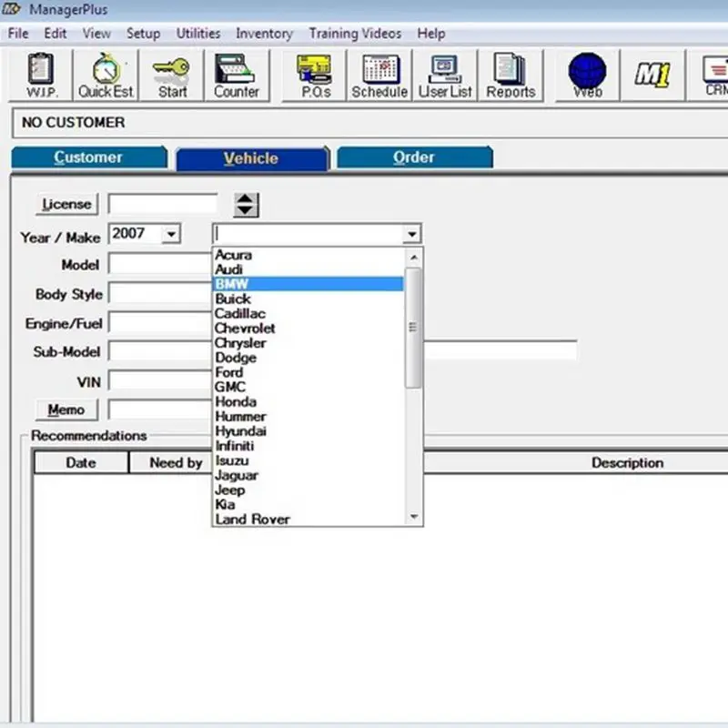Click the make list scrollbar thumb
The height and width of the screenshot is (728, 728).
click(x=413, y=328)
